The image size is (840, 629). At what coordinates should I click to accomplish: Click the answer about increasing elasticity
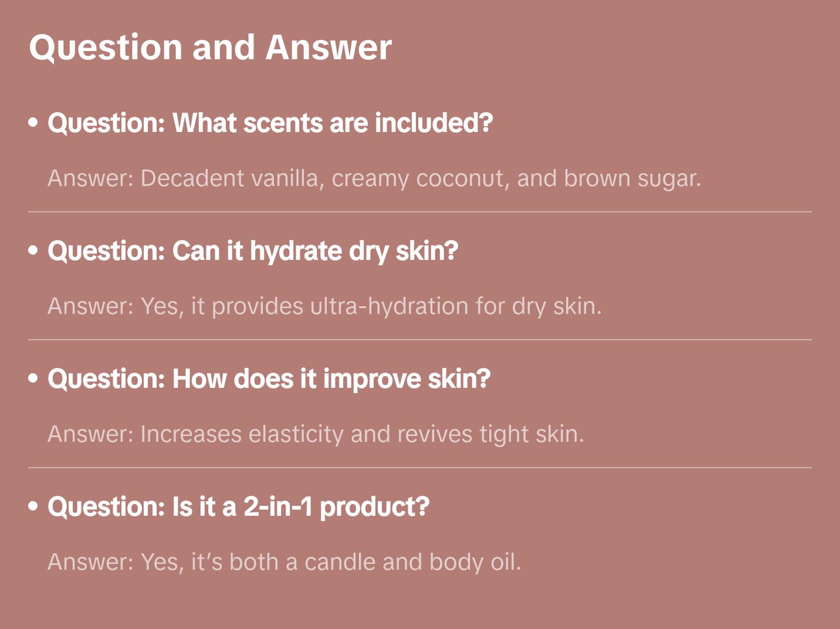point(316,434)
